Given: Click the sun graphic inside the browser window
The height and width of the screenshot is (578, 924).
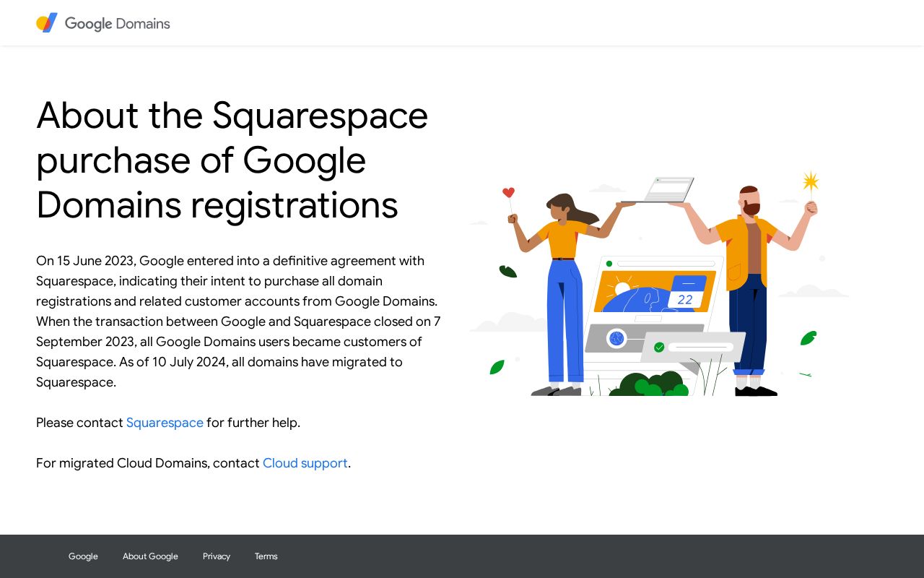Looking at the screenshot, I should [x=622, y=286].
